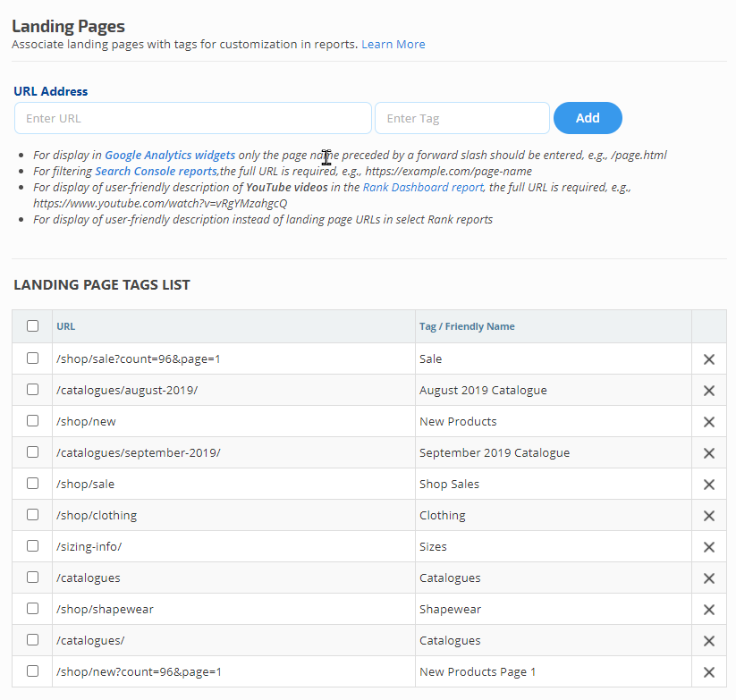Select the /sizing-info/ row checkbox
736x700 pixels.
(33, 546)
